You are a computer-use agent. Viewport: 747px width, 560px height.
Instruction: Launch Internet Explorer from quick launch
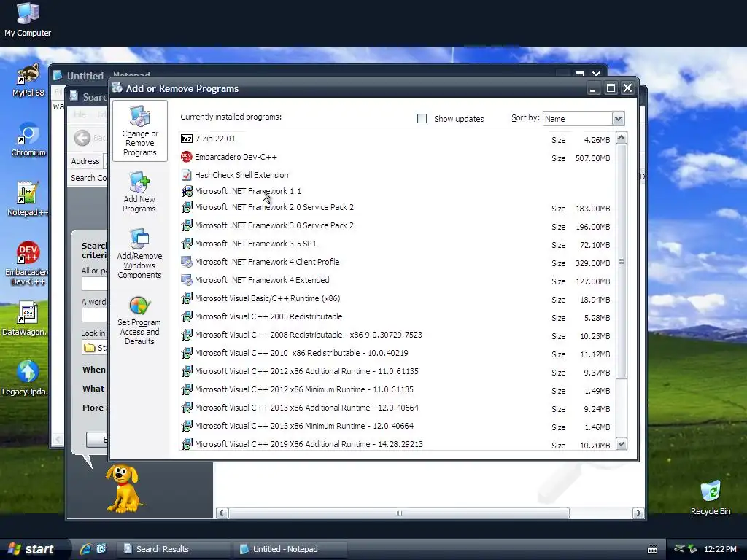(x=86, y=549)
